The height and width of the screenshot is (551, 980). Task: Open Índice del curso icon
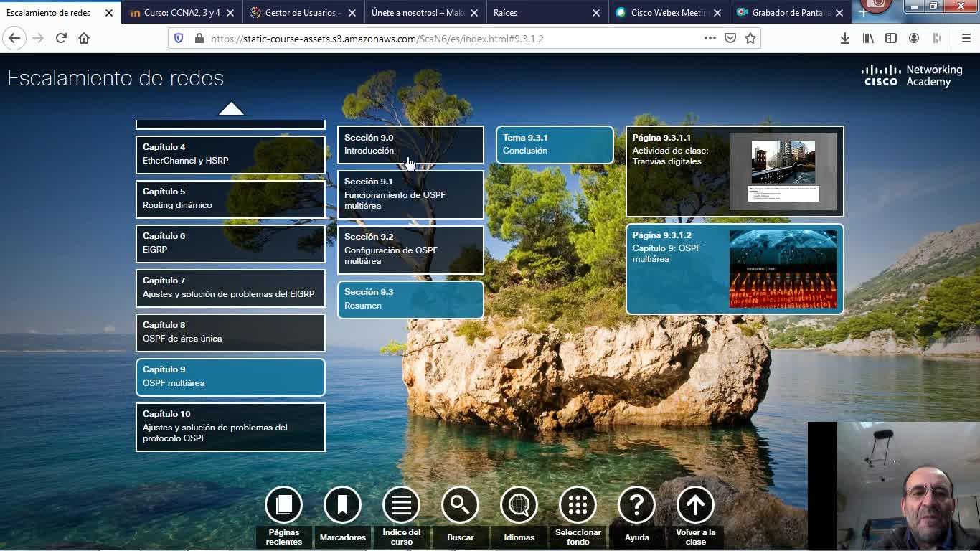click(401, 505)
